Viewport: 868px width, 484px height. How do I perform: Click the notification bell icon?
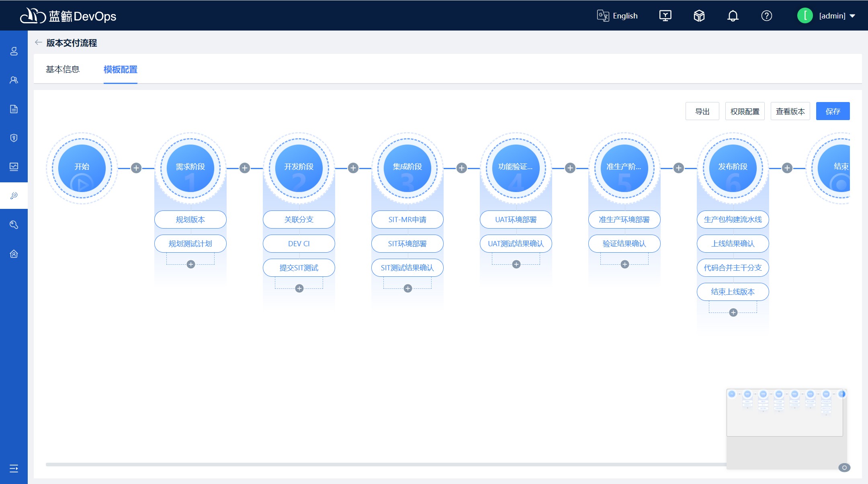(733, 16)
